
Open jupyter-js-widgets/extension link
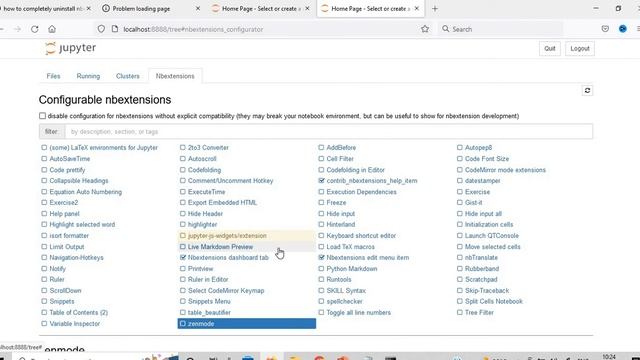[227, 236]
